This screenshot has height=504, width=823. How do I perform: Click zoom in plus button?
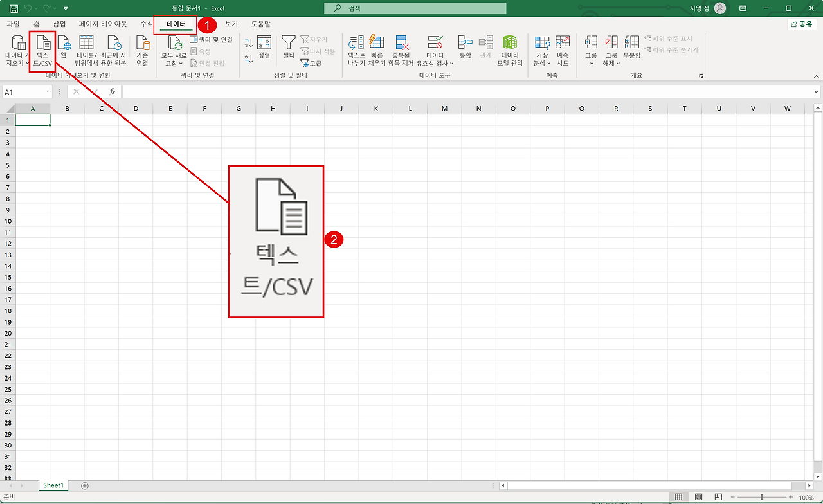click(x=791, y=497)
